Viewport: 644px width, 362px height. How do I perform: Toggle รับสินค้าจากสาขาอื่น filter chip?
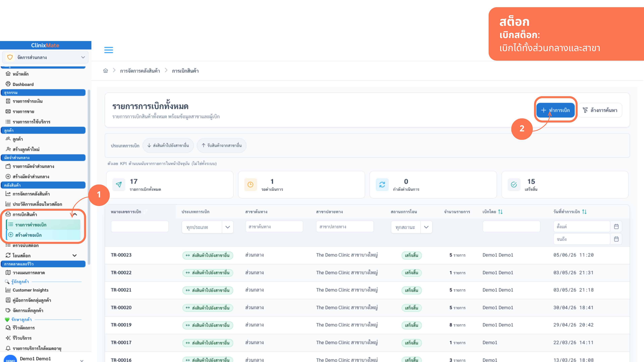pos(222,145)
